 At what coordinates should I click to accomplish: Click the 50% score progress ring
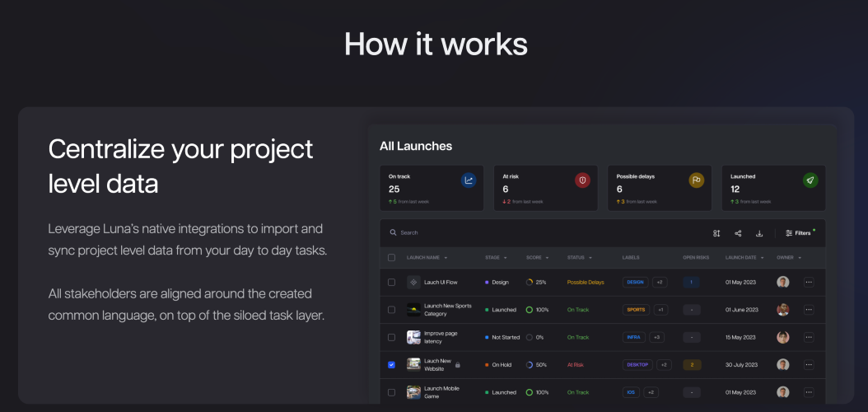coord(530,365)
